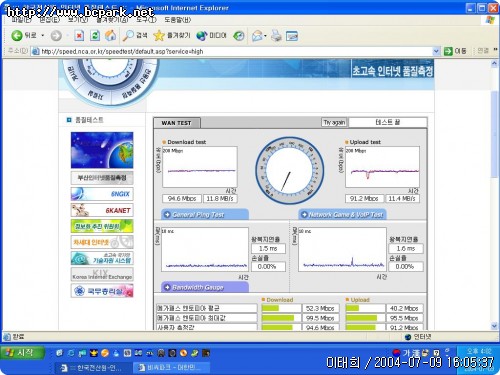
Task: Click the page scrollbar up arrow
Action: coord(494,63)
